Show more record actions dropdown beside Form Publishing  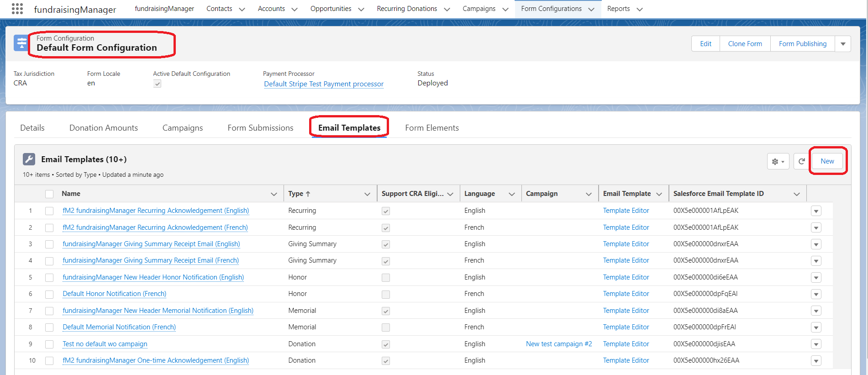[x=843, y=44]
